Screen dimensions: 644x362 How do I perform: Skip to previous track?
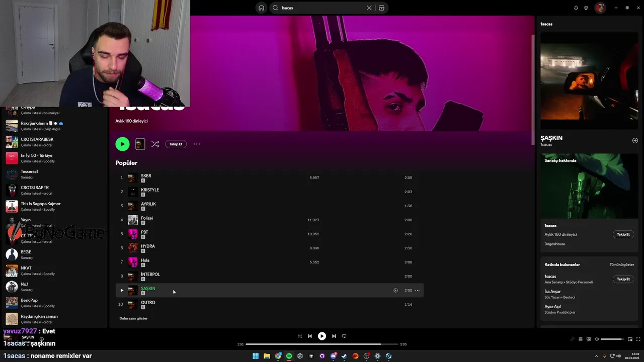click(x=310, y=336)
